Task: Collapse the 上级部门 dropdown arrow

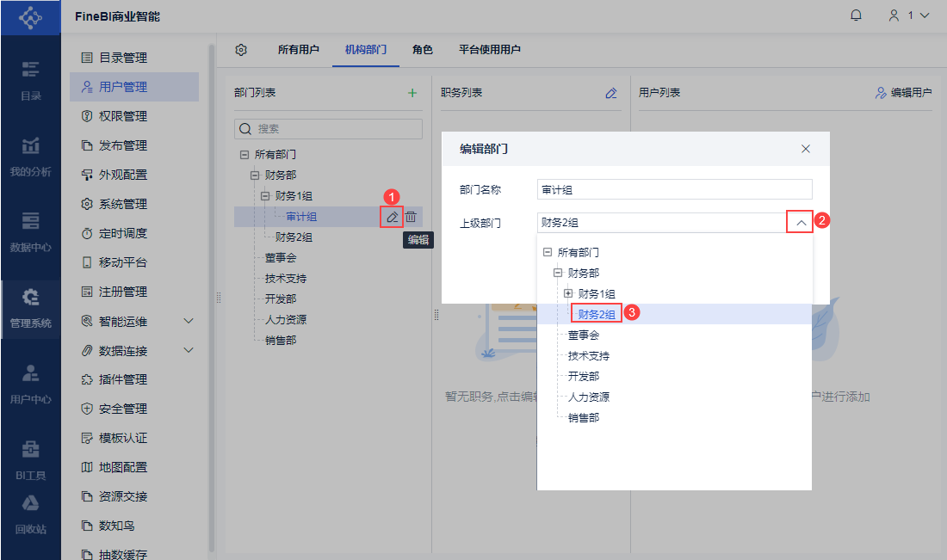Action: pyautogui.click(x=801, y=223)
